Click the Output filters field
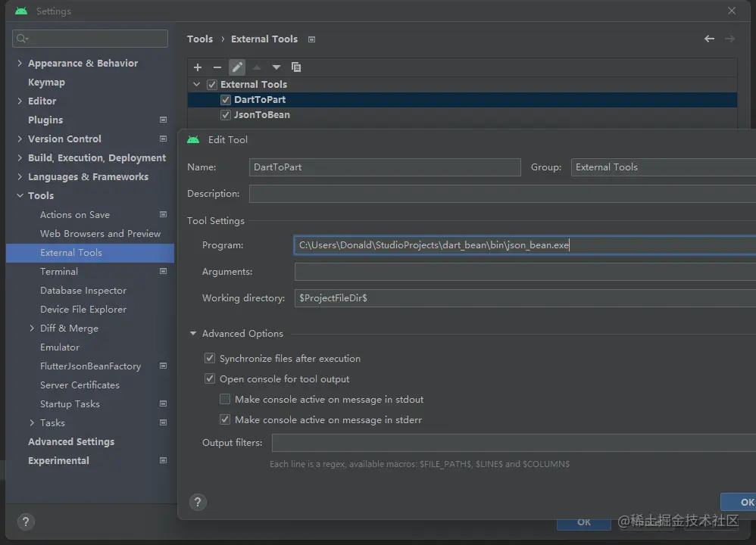This screenshot has width=756, height=545. (514, 443)
